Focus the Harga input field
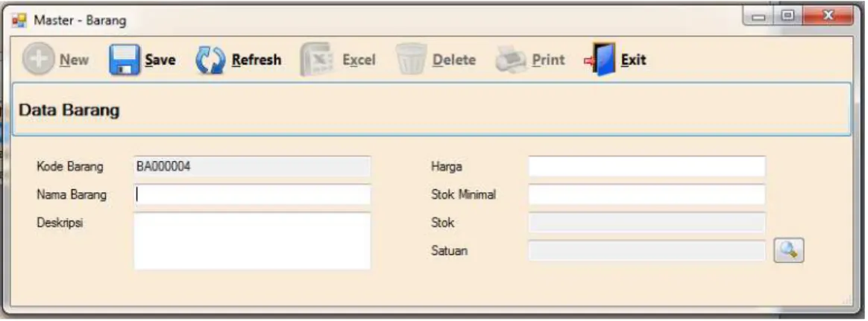This screenshot has width=868, height=321. 647,166
